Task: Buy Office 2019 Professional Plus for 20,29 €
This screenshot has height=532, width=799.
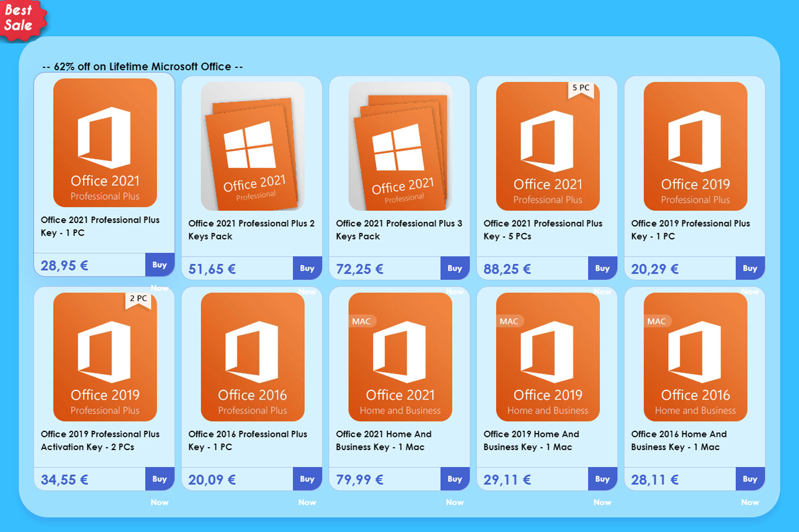Action: click(750, 268)
